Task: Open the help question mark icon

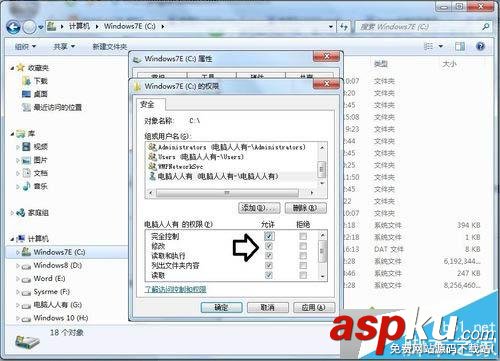Action: (x=480, y=46)
